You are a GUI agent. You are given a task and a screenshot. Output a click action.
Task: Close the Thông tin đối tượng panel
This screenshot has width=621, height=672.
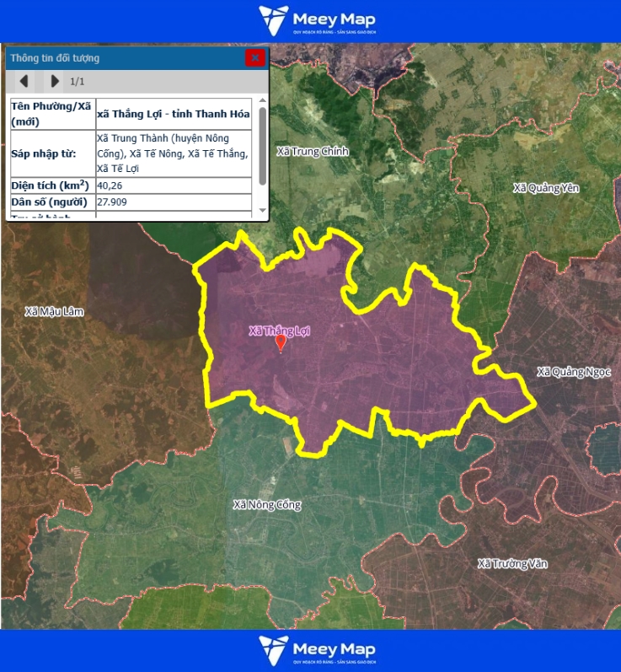[254, 57]
